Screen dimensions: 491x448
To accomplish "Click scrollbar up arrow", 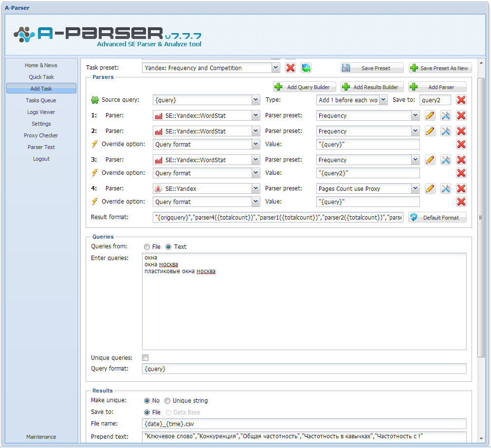I will pos(481,63).
